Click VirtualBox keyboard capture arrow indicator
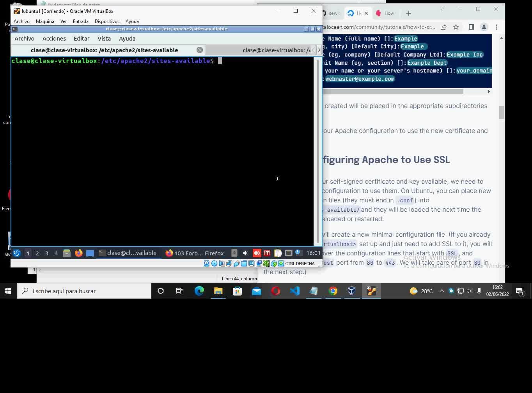This screenshot has height=393, width=532. point(281,264)
